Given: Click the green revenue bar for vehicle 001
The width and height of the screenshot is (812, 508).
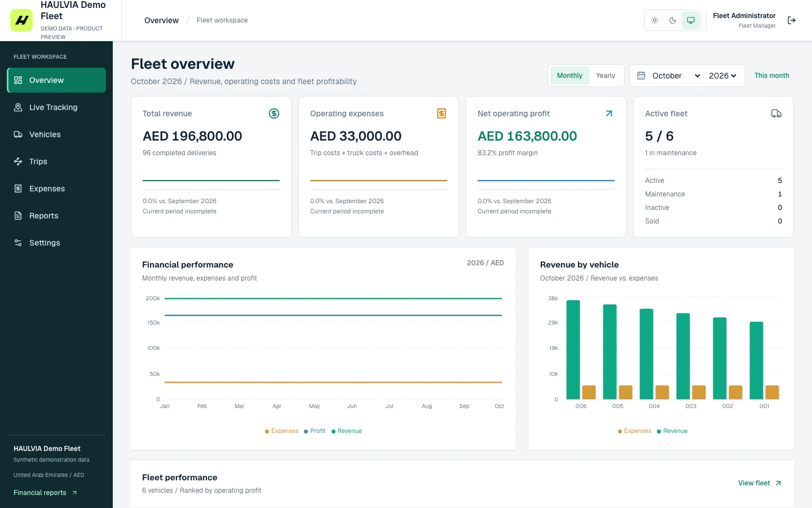Looking at the screenshot, I should (x=756, y=361).
